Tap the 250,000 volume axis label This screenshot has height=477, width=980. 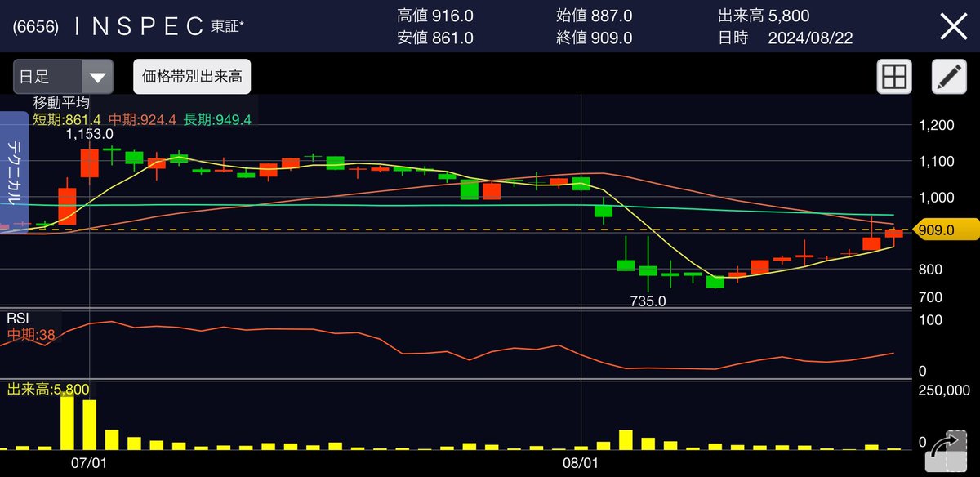click(943, 391)
